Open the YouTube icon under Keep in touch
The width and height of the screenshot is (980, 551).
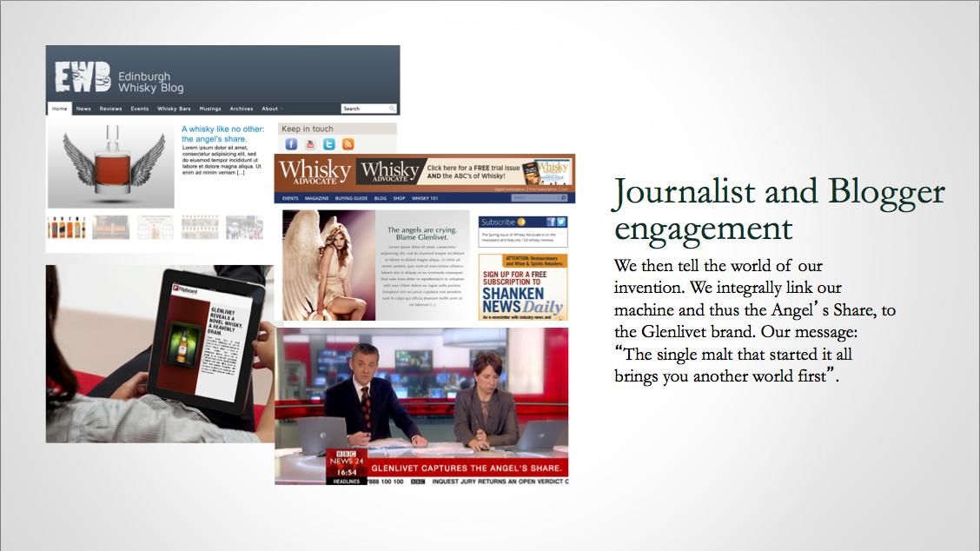pos(310,144)
